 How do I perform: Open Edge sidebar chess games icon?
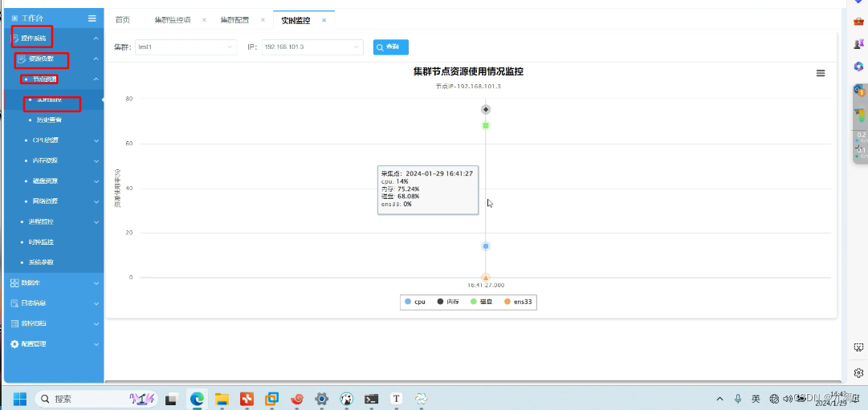pyautogui.click(x=858, y=43)
